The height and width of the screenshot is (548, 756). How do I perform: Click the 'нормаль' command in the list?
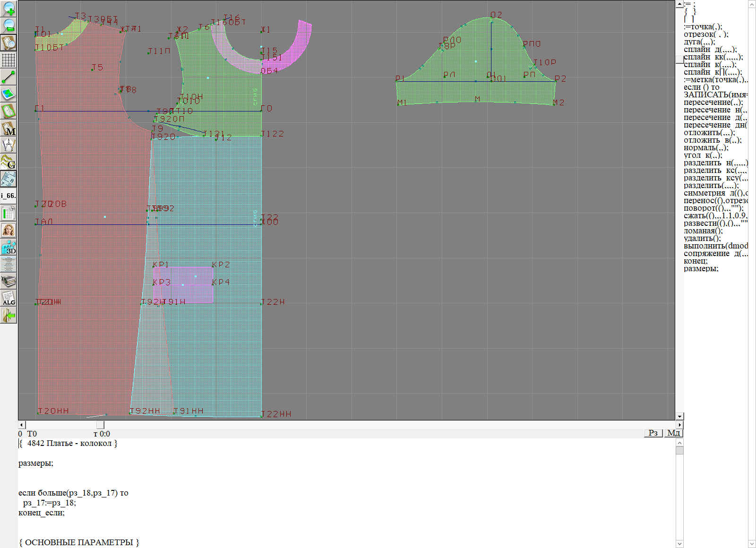coord(705,148)
